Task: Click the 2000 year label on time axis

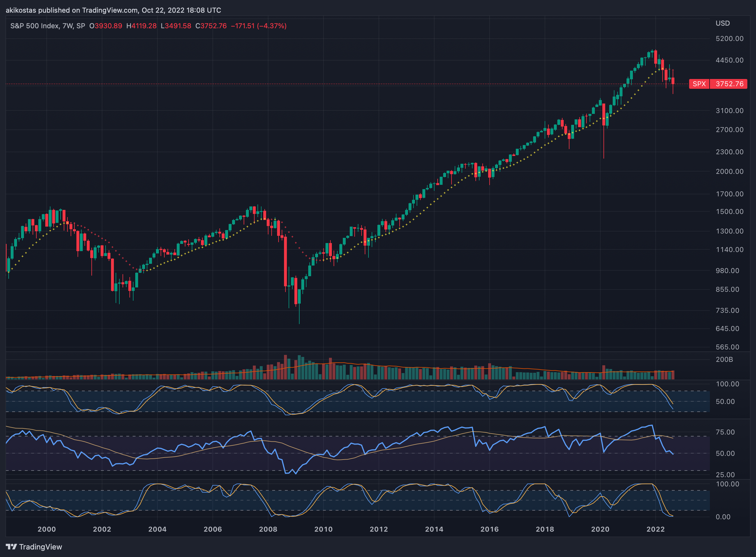Action: pyautogui.click(x=46, y=529)
